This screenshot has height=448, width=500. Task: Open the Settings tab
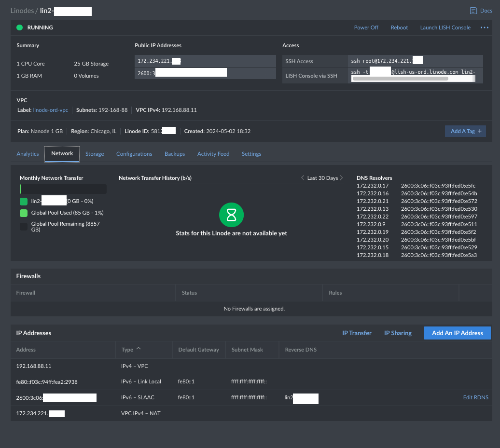pyautogui.click(x=251, y=154)
